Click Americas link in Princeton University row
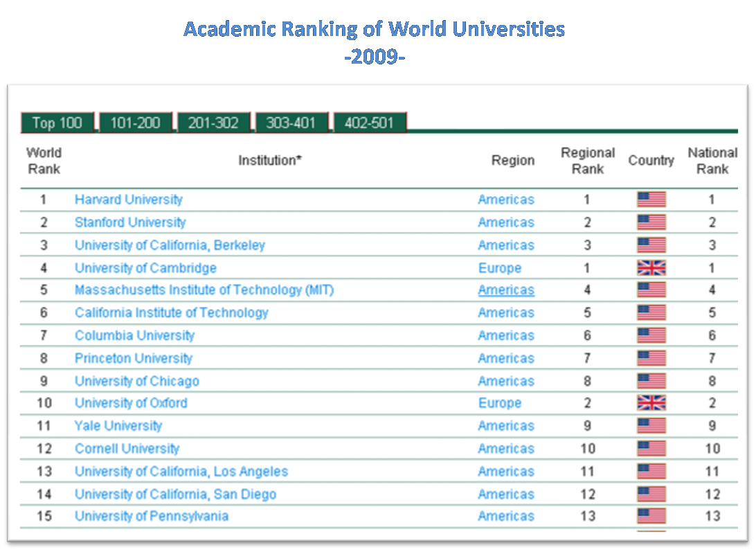Screen dimensions: 756x552 point(506,358)
